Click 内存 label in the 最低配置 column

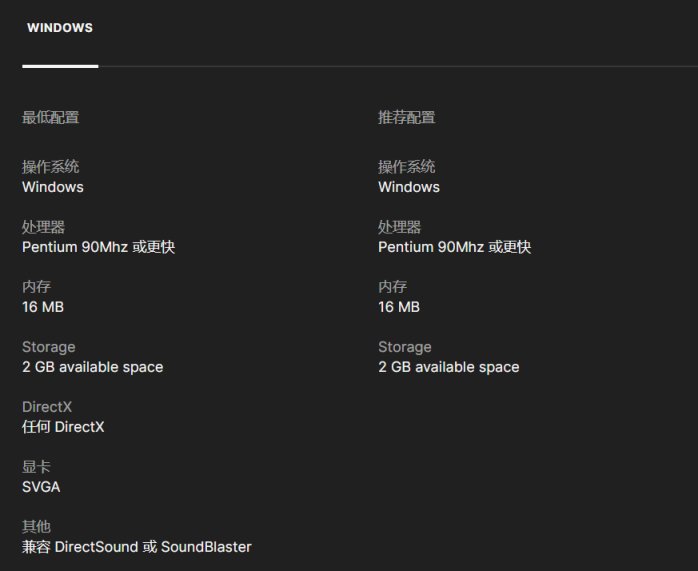[36, 287]
